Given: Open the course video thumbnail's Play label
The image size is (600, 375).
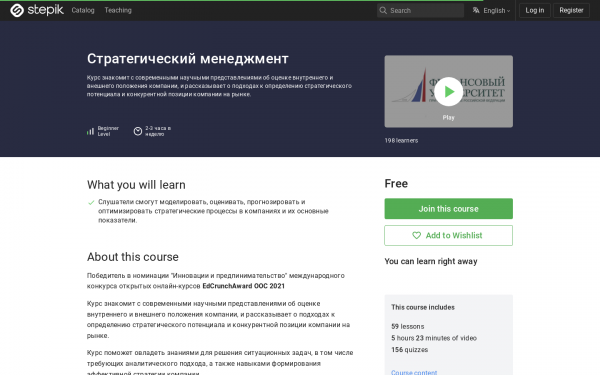Looking at the screenshot, I should click(448, 117).
